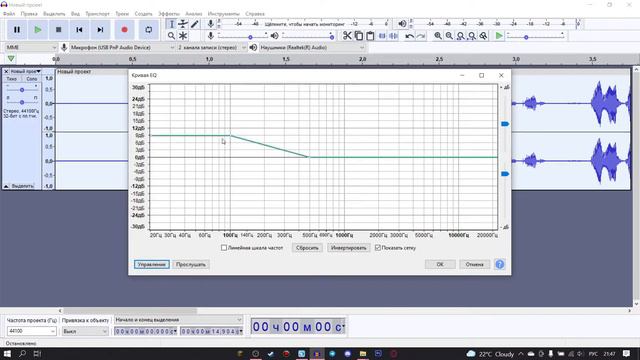Open the Правка menu
640x360 pixels.
point(29,13)
